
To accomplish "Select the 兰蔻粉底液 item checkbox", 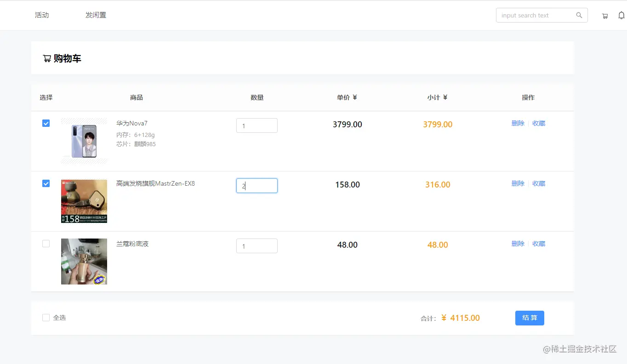I will pos(46,244).
